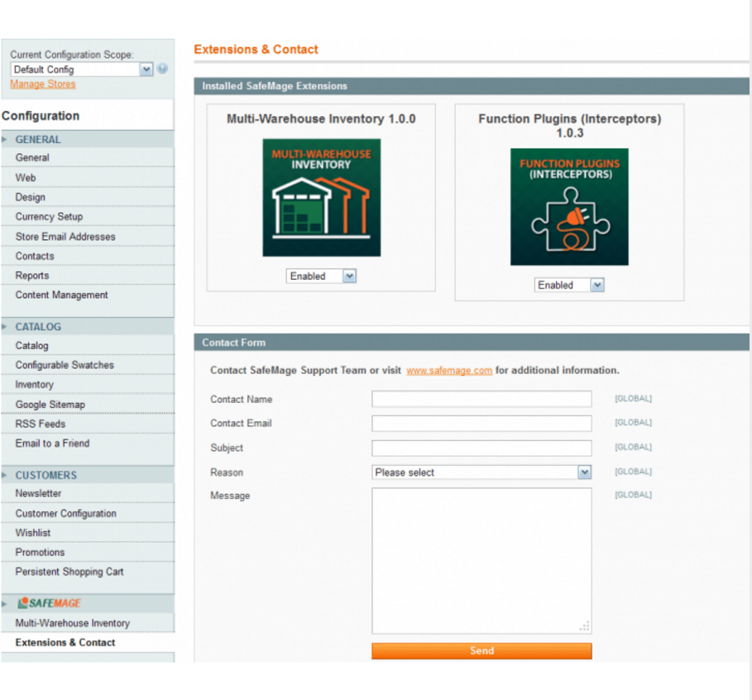
Task: Open Multi-Warehouse Inventory sidebar item
Action: (x=88, y=623)
